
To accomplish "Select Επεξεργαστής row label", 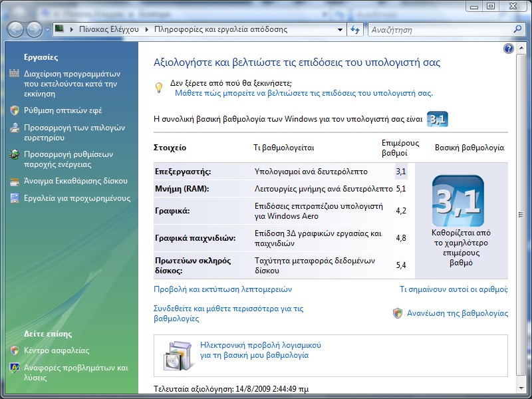I will point(183,172).
